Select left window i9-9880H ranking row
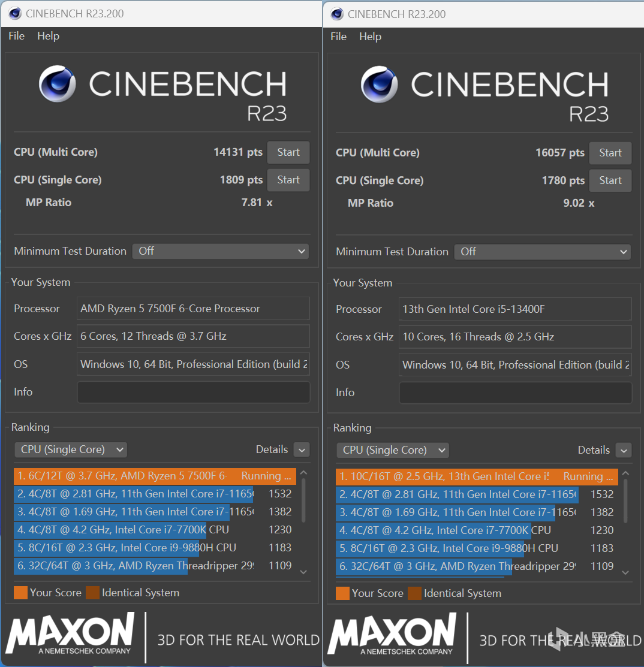The width and height of the screenshot is (644, 667). 155,548
